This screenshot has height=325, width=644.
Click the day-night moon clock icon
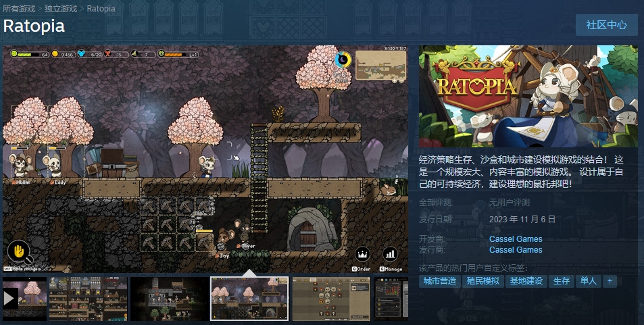point(343,60)
